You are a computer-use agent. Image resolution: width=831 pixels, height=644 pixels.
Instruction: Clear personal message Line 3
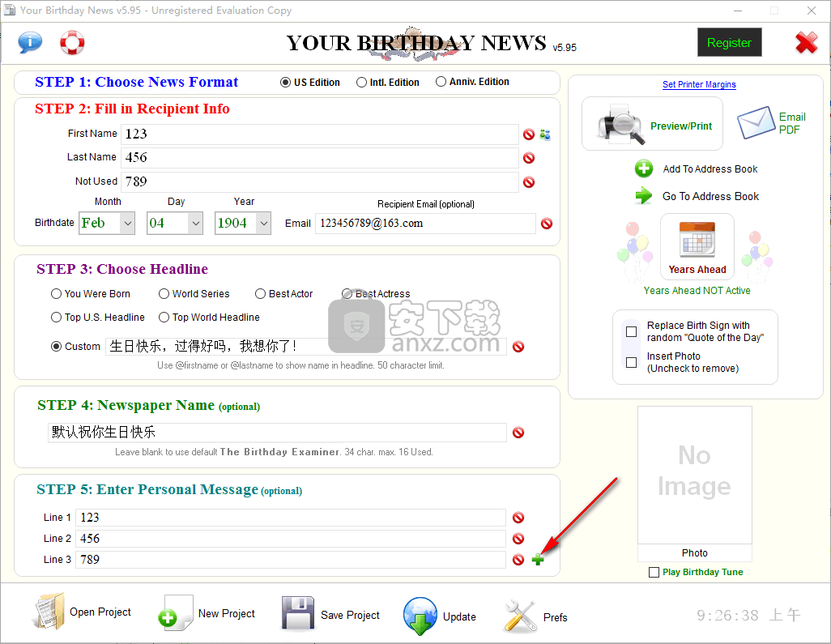pyautogui.click(x=518, y=560)
